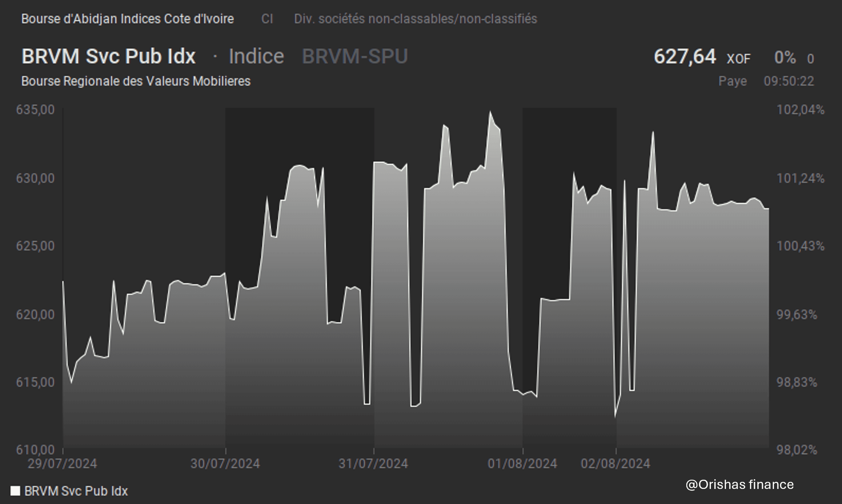842x504 pixels.
Task: Click the 'Indice' instrument type label
Action: pyautogui.click(x=256, y=56)
